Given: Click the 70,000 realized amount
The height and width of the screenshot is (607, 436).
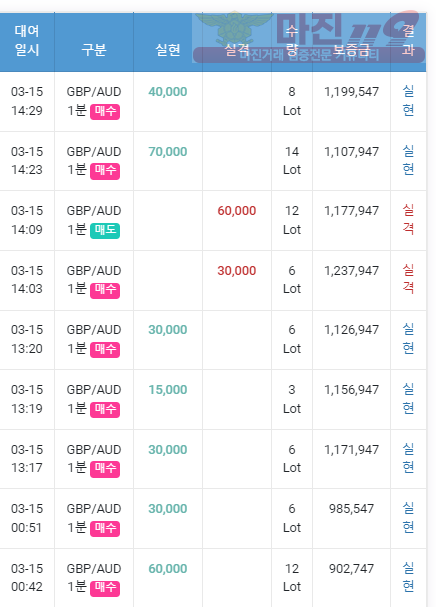Looking at the screenshot, I should [168, 151].
